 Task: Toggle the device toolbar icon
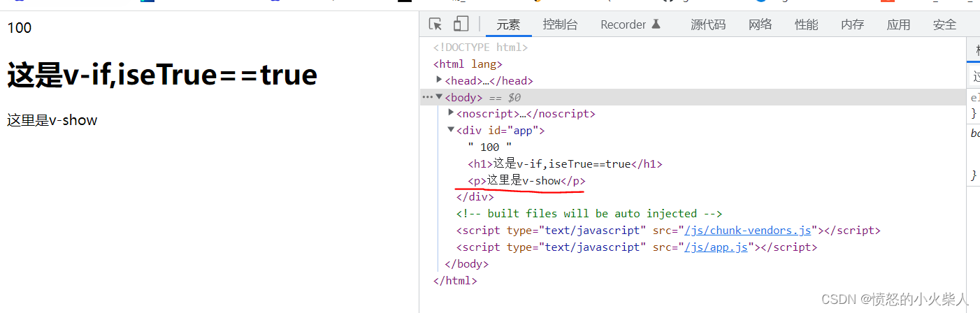(x=461, y=24)
